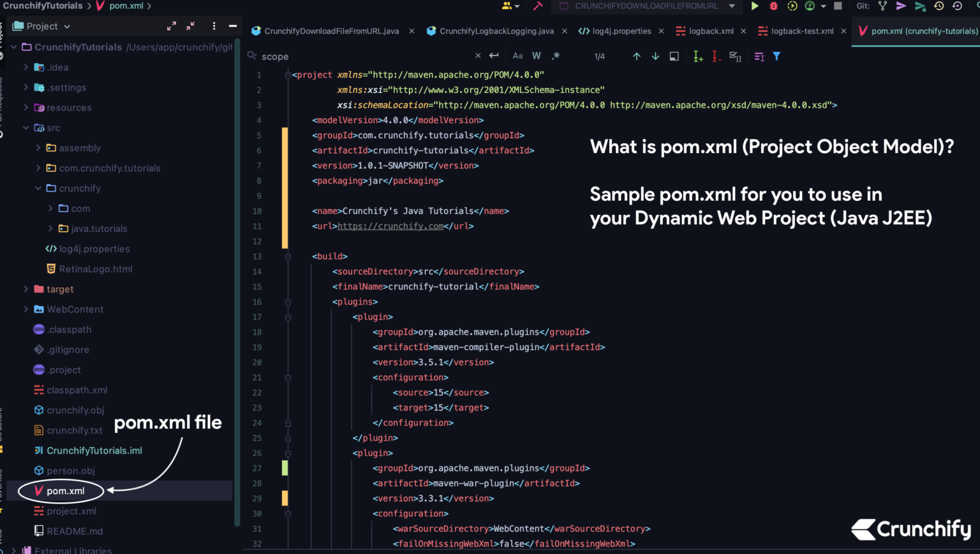Toggle Regex mode for the search
980x554 pixels.
coord(556,56)
